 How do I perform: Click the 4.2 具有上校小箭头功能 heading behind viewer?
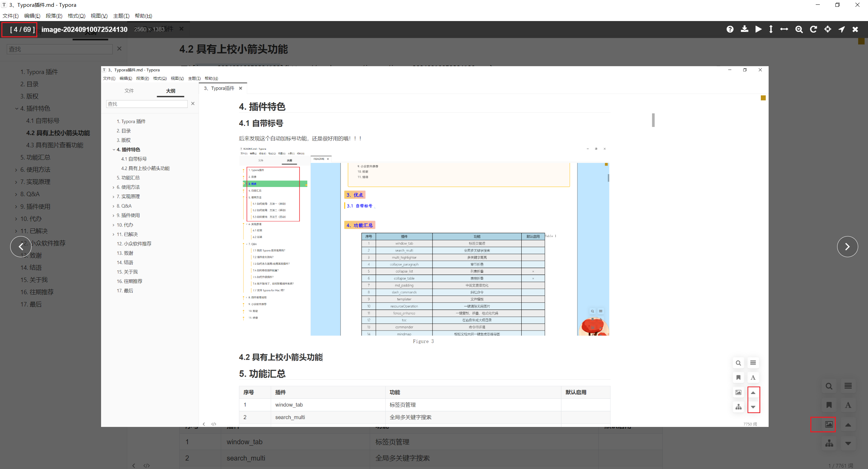pyautogui.click(x=233, y=49)
